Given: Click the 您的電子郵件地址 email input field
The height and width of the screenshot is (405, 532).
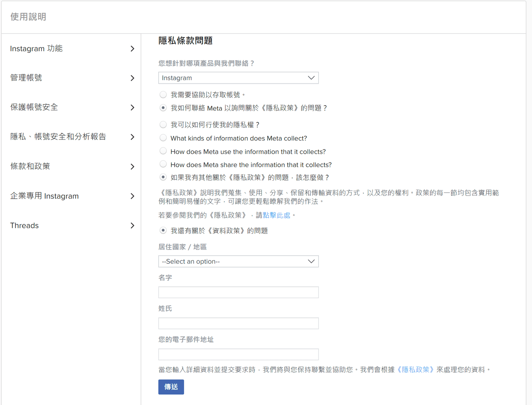Looking at the screenshot, I should (x=238, y=354).
